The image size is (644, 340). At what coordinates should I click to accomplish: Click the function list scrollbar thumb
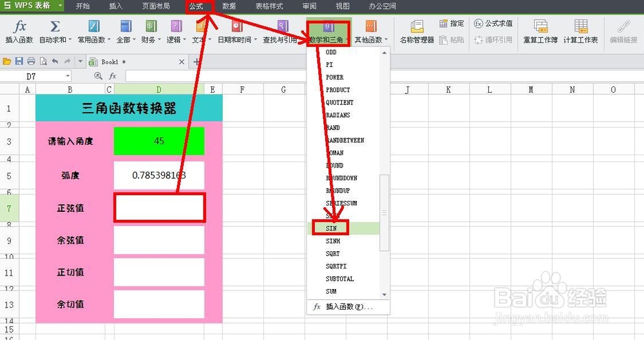click(384, 212)
